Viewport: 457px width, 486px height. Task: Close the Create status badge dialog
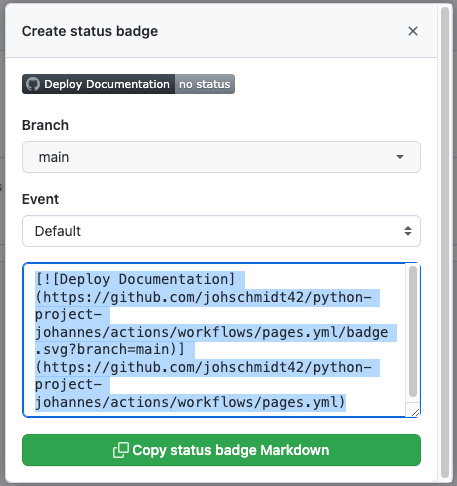pos(413,31)
